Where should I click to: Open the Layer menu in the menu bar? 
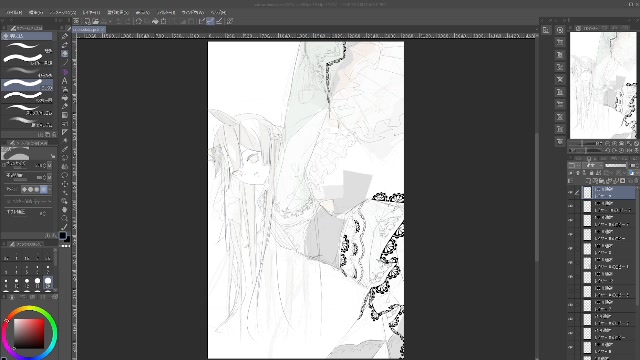91,13
